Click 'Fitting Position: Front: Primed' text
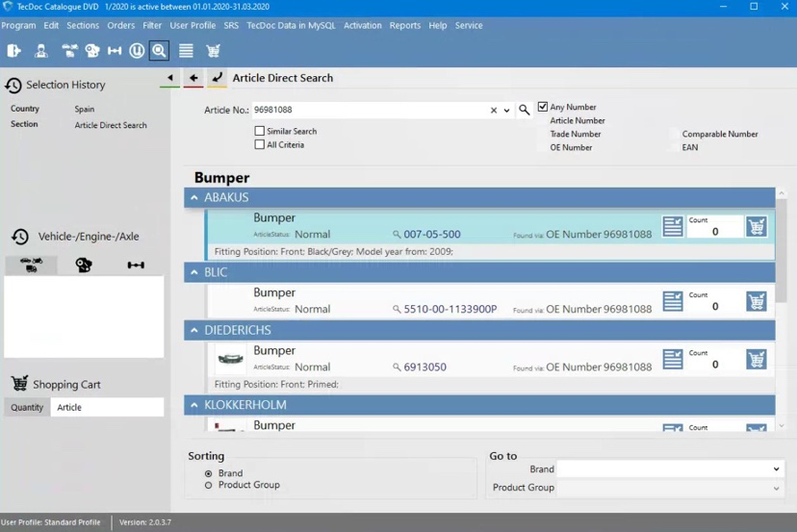 (276, 385)
